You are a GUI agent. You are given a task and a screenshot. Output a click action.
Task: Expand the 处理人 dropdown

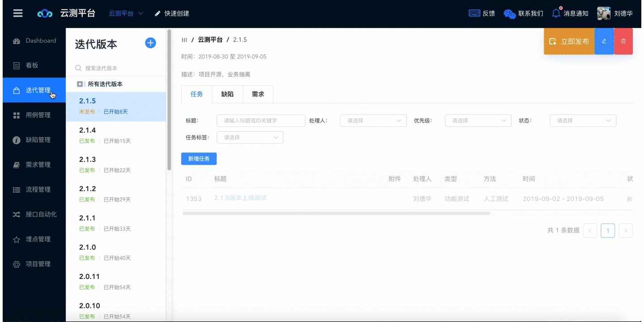tap(373, 121)
